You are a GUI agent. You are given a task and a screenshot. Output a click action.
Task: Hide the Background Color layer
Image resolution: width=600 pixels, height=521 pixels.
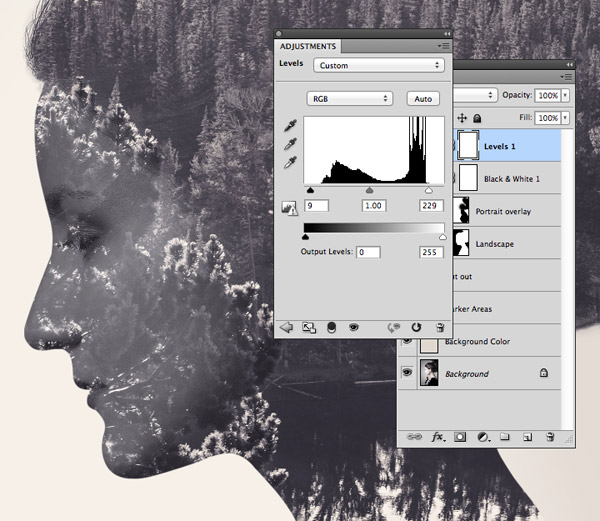407,342
